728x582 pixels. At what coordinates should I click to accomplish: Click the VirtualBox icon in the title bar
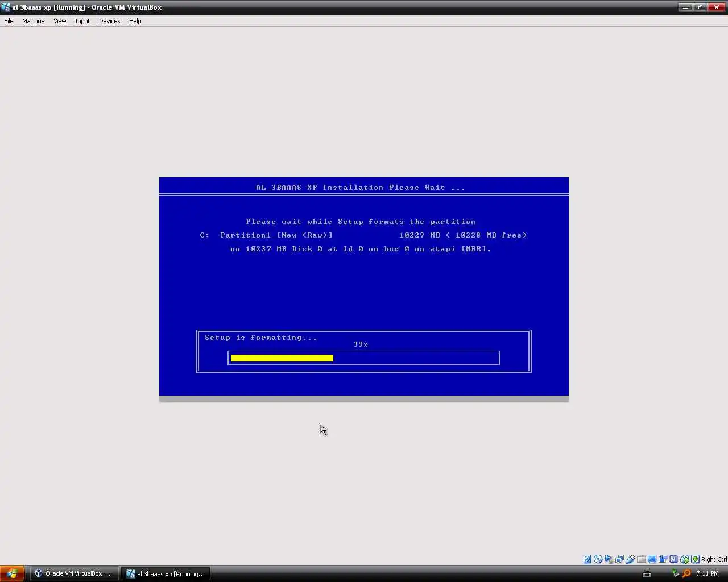[x=6, y=7]
